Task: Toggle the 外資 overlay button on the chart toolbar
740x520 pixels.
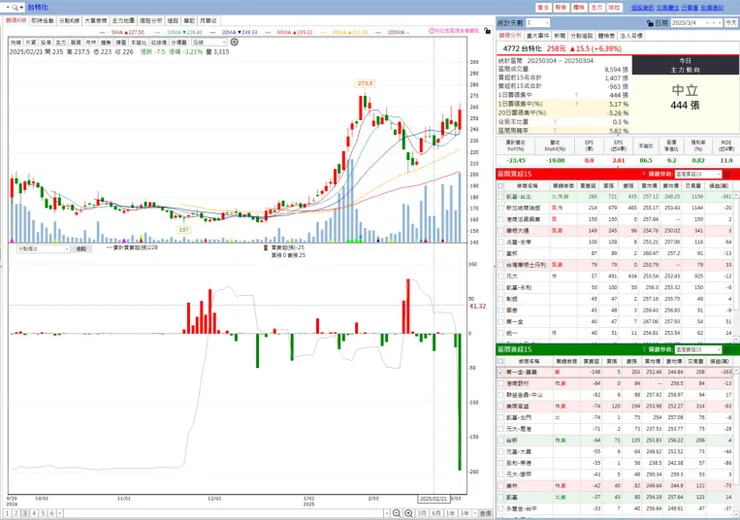Action: pos(31,42)
